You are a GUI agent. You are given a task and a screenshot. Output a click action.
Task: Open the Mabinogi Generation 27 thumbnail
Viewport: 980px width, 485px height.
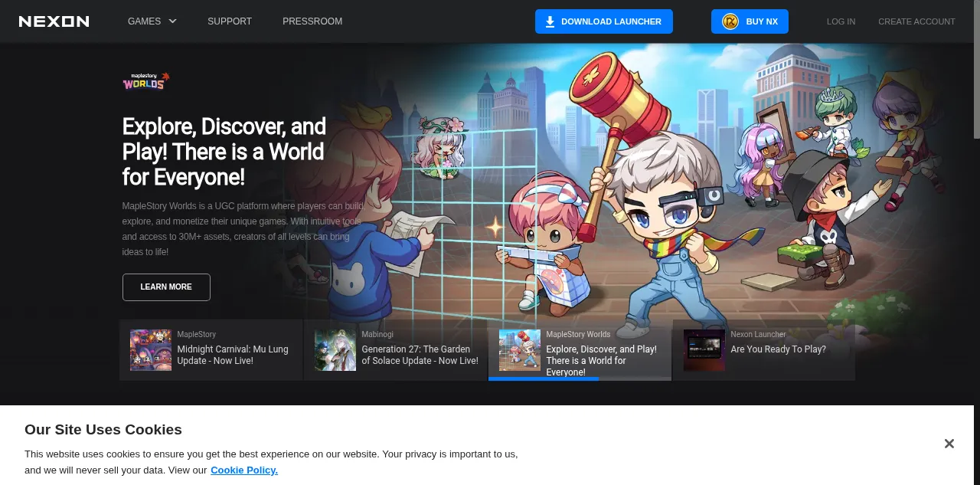335,350
